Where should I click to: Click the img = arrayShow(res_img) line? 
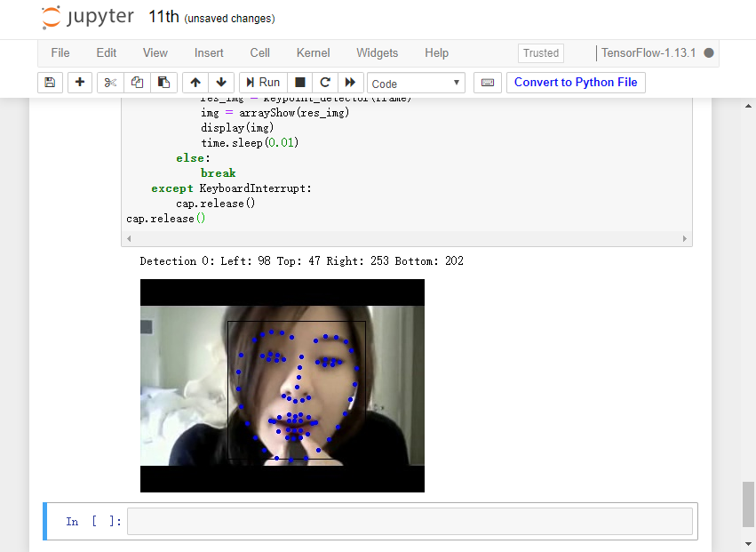coord(275,113)
